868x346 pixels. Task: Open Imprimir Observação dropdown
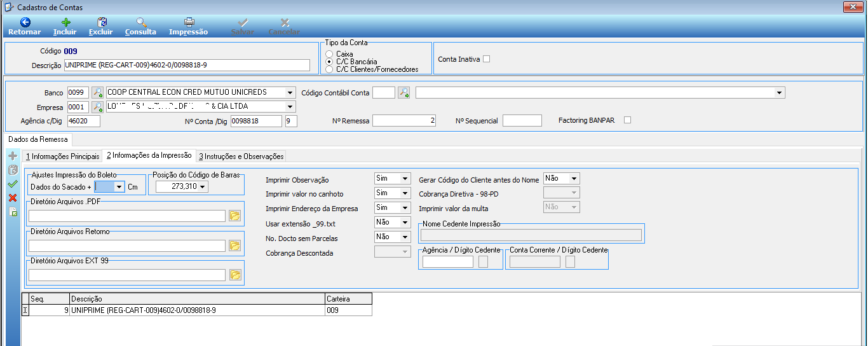pos(405,179)
